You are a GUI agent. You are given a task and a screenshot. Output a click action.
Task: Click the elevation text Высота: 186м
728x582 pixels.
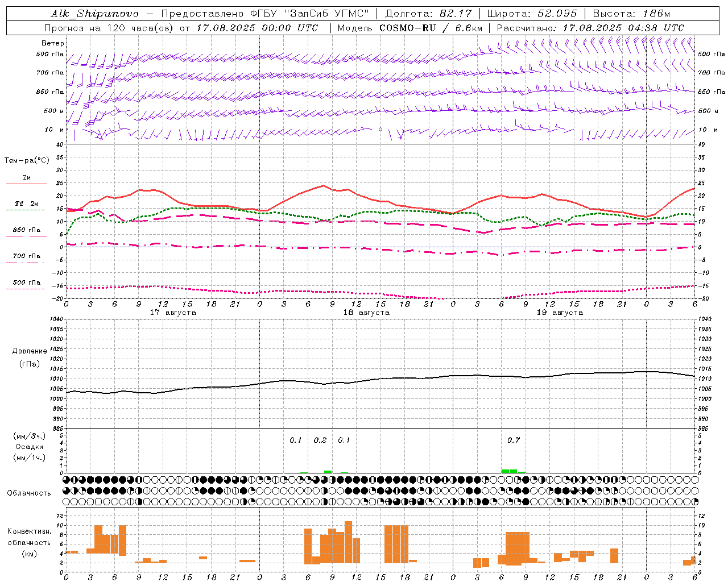point(631,14)
